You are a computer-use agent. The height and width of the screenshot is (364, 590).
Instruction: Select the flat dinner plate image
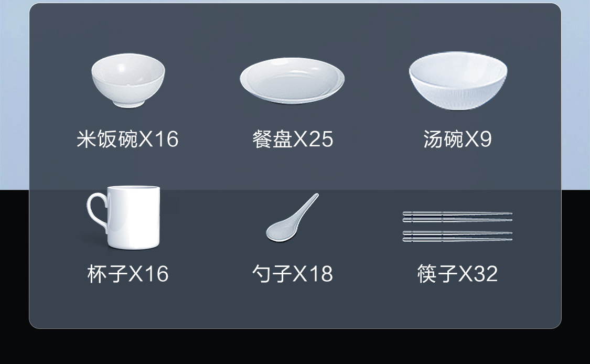click(292, 81)
